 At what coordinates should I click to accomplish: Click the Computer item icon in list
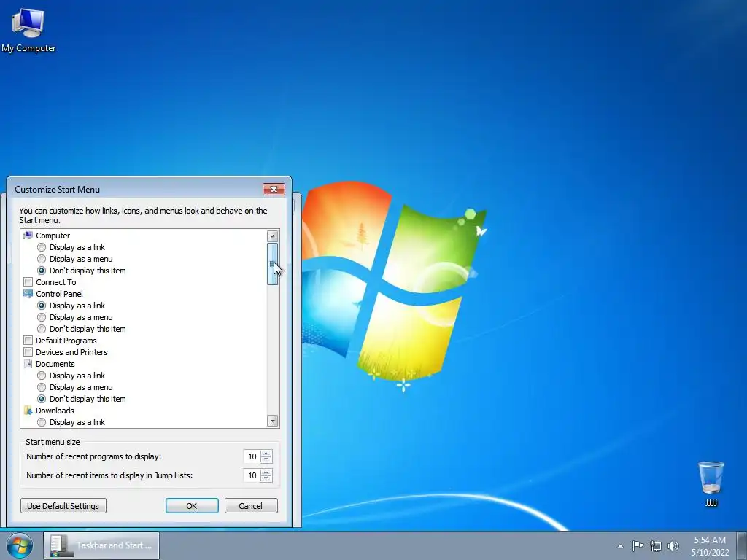tap(28, 236)
